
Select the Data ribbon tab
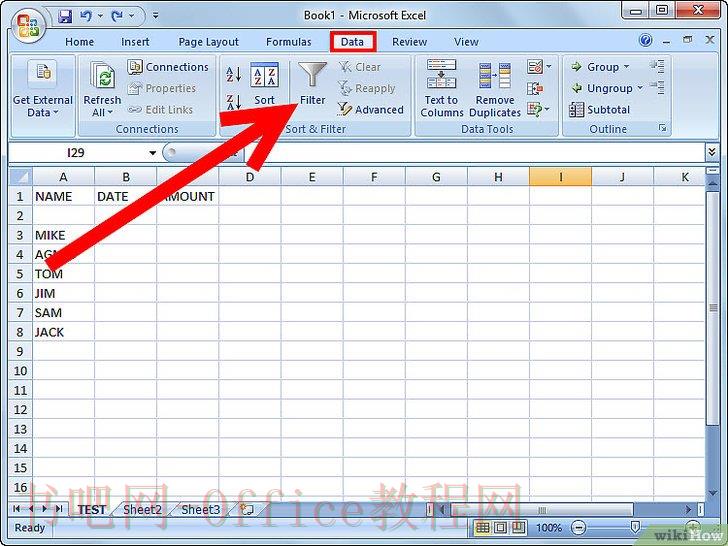coord(352,42)
